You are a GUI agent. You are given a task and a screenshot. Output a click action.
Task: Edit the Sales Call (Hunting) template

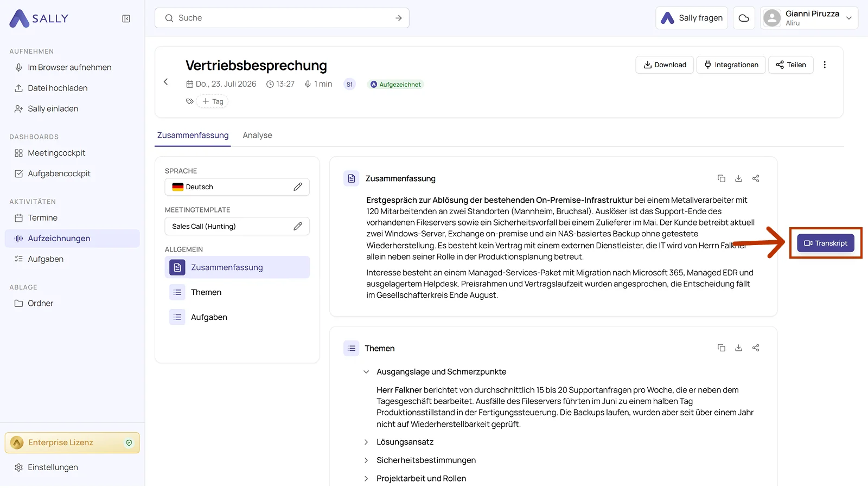tap(298, 226)
